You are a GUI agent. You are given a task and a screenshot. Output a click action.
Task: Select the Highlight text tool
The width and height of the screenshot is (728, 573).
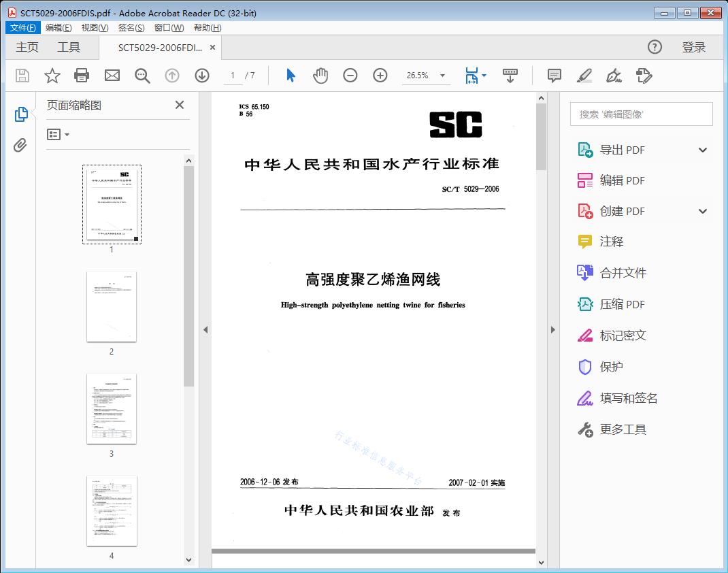coord(584,76)
